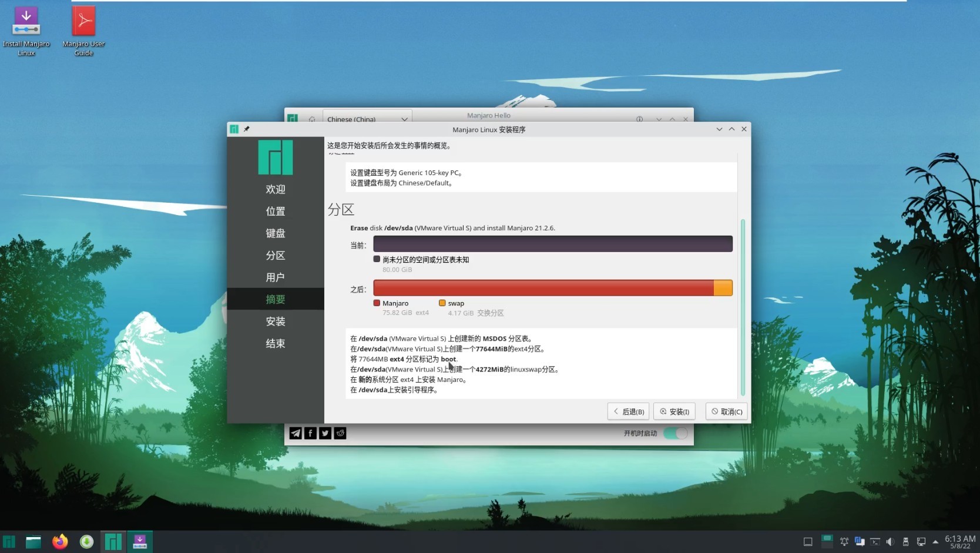
Task: Open the Twitter link icon
Action: (x=325, y=433)
